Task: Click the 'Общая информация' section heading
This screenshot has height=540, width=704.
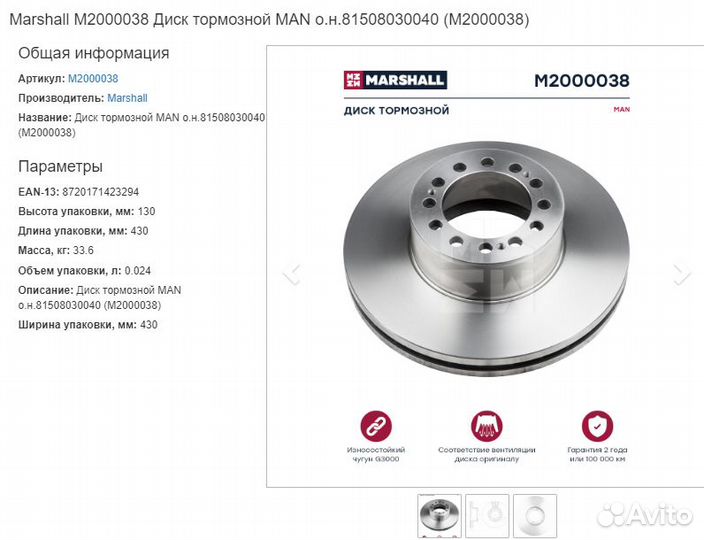Action: [93, 53]
